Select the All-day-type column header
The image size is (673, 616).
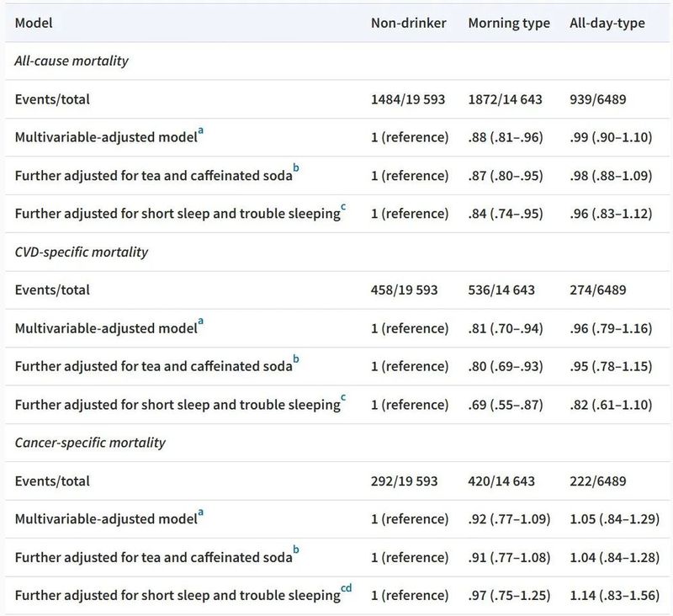coord(607,23)
